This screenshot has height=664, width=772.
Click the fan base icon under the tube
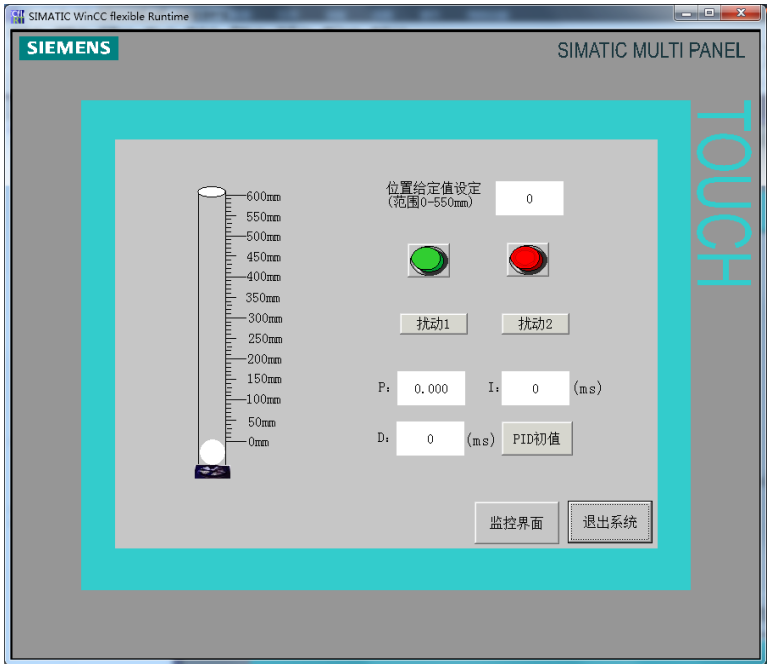[212, 472]
